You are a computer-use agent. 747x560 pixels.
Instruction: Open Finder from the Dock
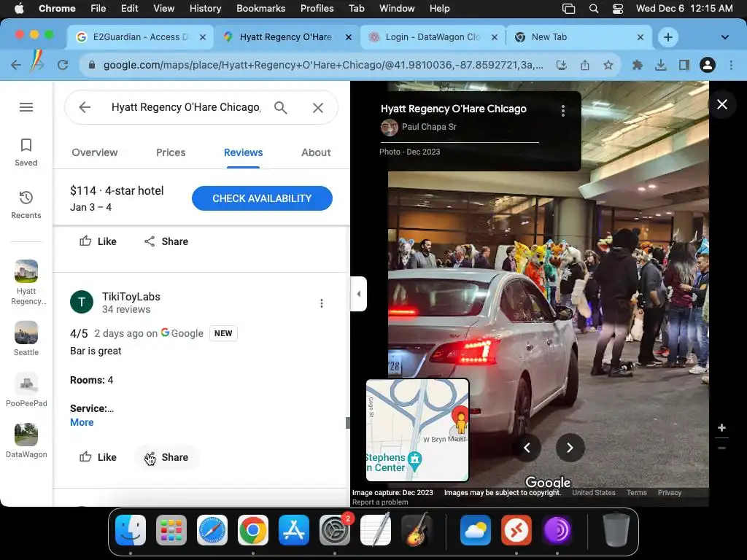point(131,530)
